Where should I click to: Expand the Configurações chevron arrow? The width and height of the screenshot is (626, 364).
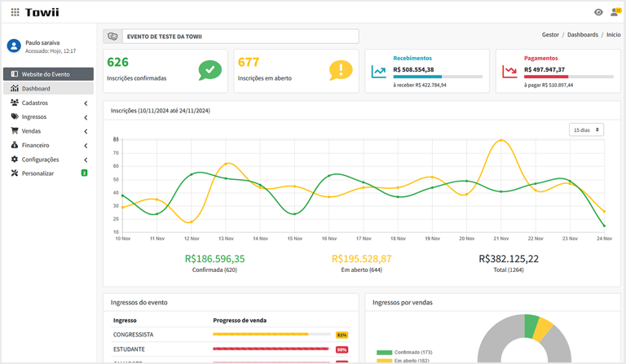click(86, 160)
